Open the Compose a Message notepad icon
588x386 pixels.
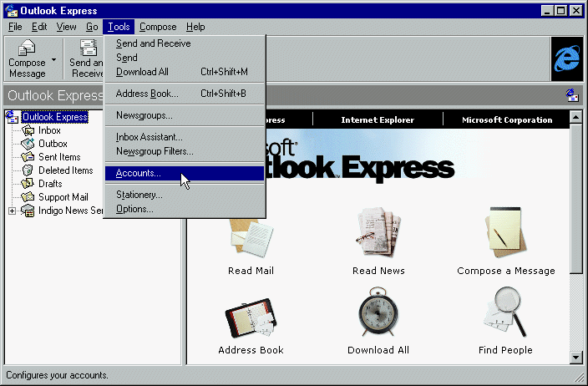coord(506,232)
